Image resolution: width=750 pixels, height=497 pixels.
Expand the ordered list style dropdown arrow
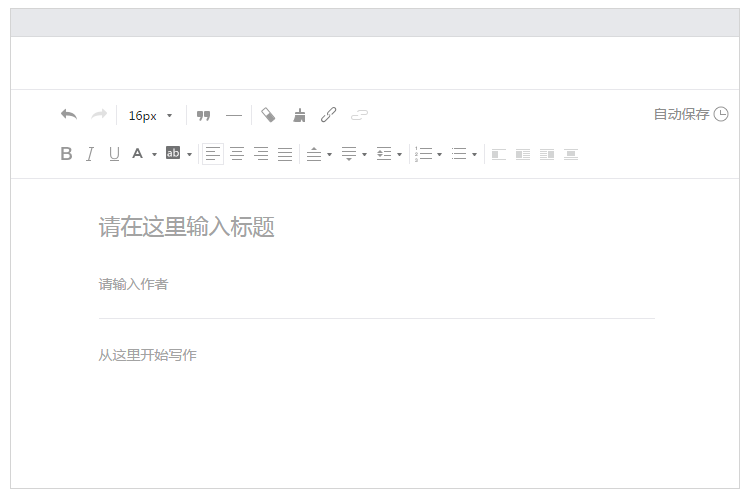click(440, 155)
